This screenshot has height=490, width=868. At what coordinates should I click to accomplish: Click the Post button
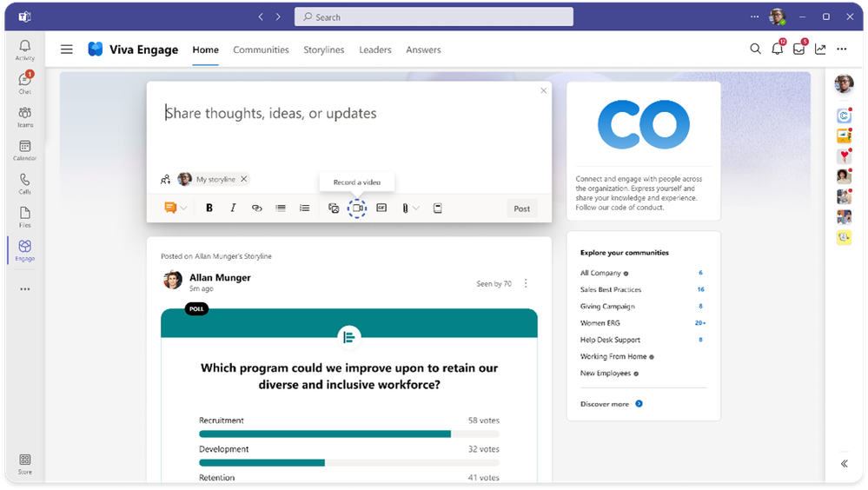(521, 209)
